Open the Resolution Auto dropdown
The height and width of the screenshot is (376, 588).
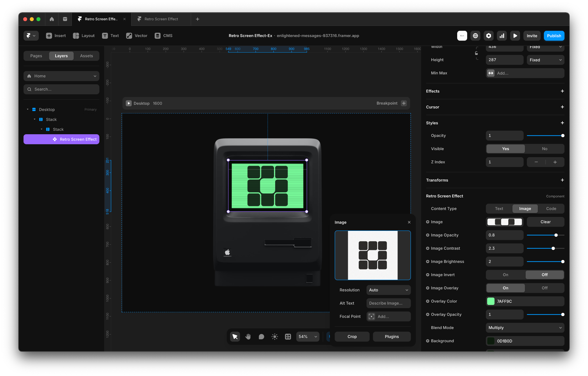388,290
